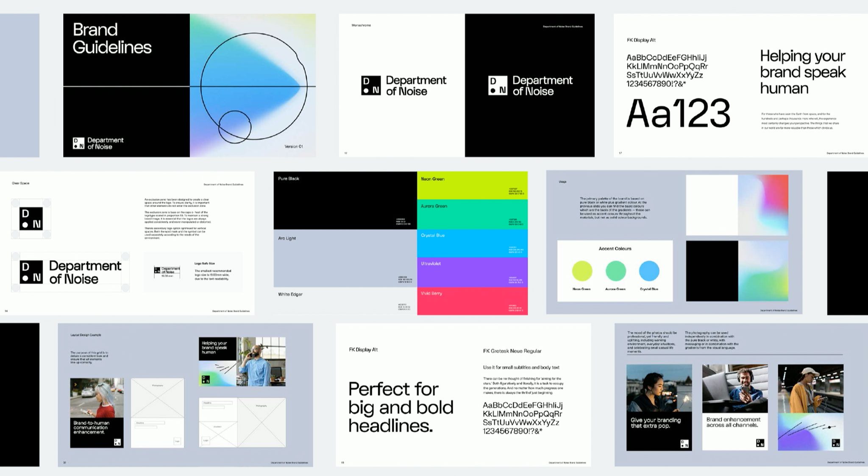Click the 'Clear Space' slide label
The height and width of the screenshot is (476, 868).
(20, 183)
